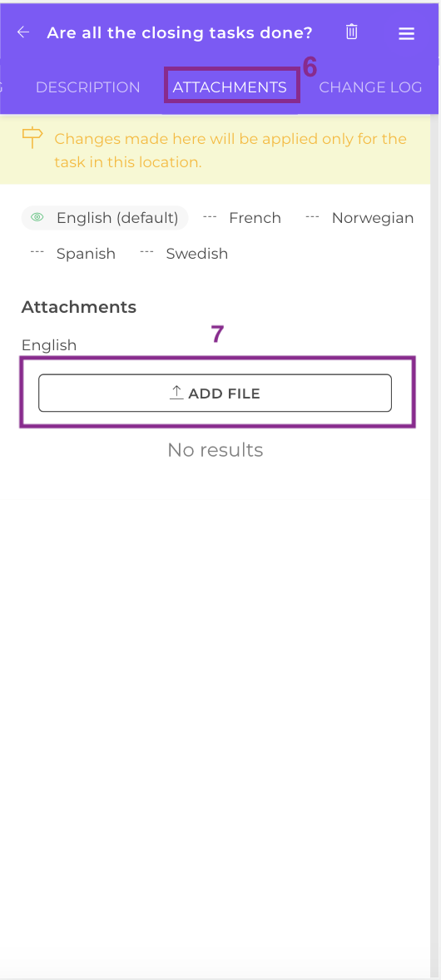Delete the task with the trash icon
Viewport: 441px width, 980px height.
352,32
